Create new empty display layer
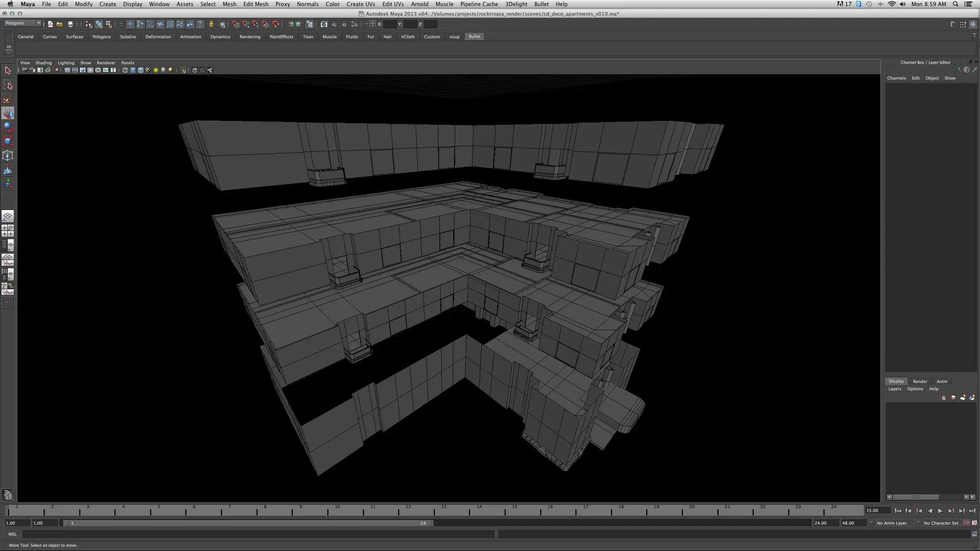Screen dimensions: 980x551 point(962,398)
